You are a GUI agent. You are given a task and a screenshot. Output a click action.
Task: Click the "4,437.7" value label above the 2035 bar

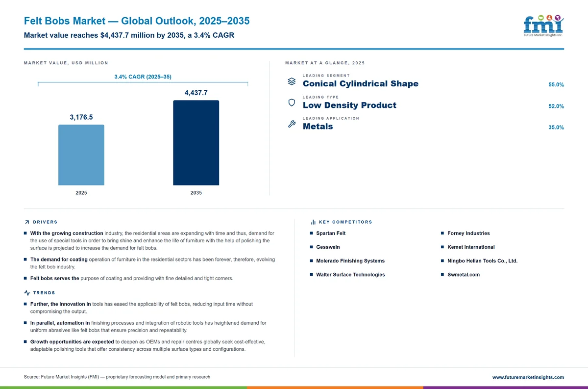(196, 93)
